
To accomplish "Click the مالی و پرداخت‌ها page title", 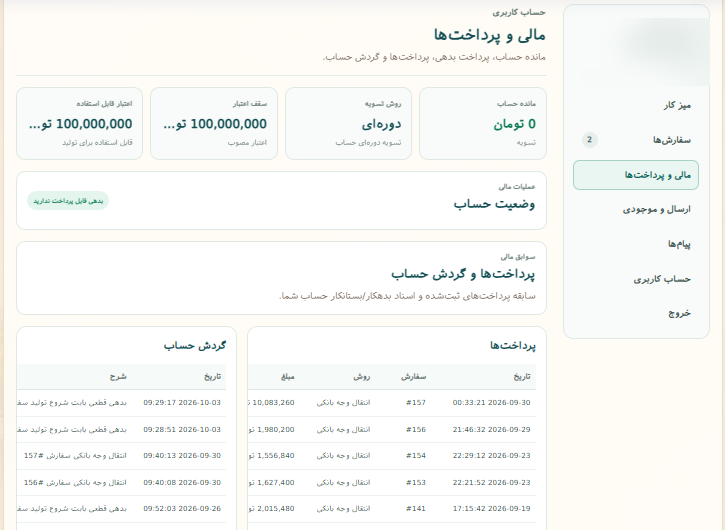I will pos(490,35).
